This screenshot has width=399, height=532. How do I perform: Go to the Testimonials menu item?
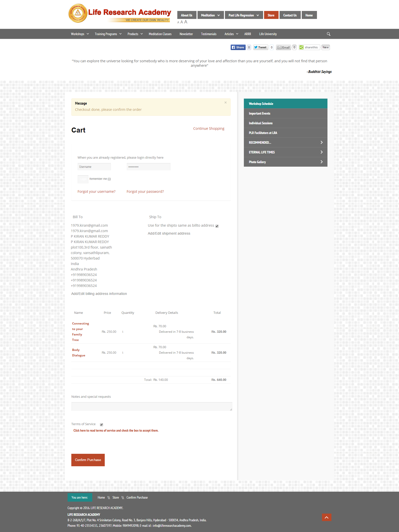click(208, 34)
